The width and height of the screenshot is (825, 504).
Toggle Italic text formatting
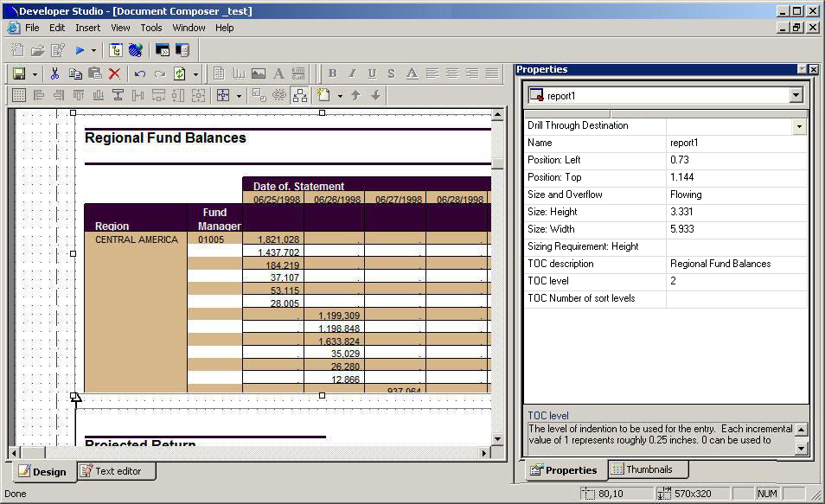tap(352, 74)
